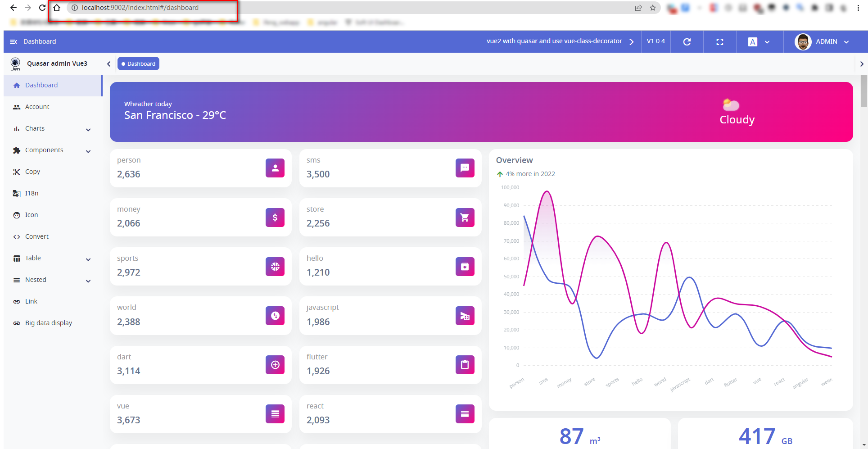This screenshot has width=868, height=449.
Task: Click the money card dollar icon
Action: pos(275,218)
